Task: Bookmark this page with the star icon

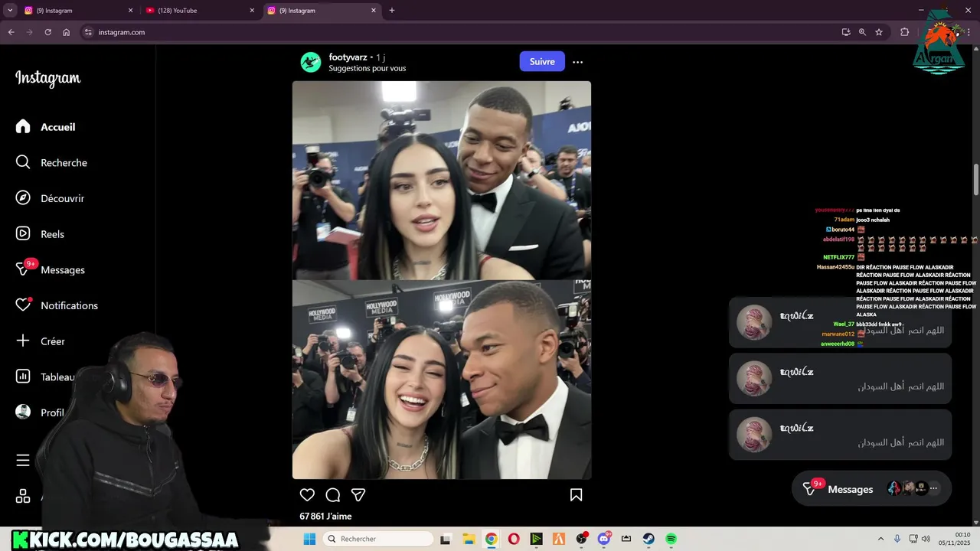Action: (x=879, y=32)
